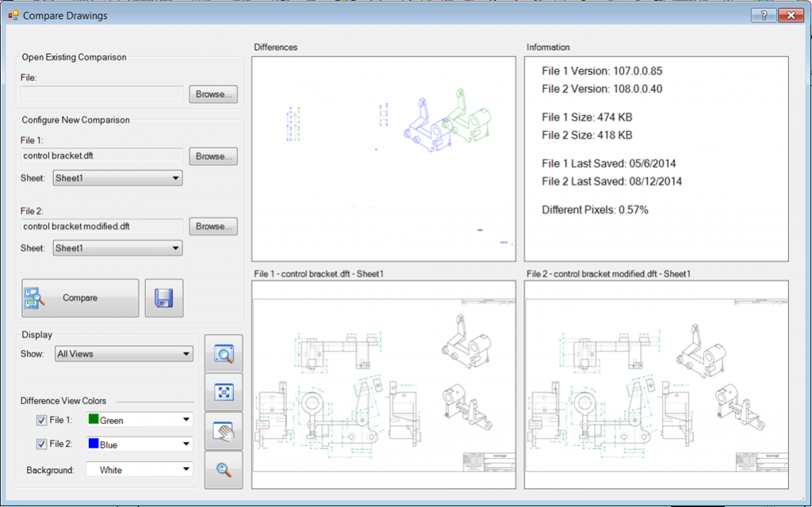Screen dimensions: 812x507
Task: Open the File 2 Blue color dropdown
Action: point(140,444)
